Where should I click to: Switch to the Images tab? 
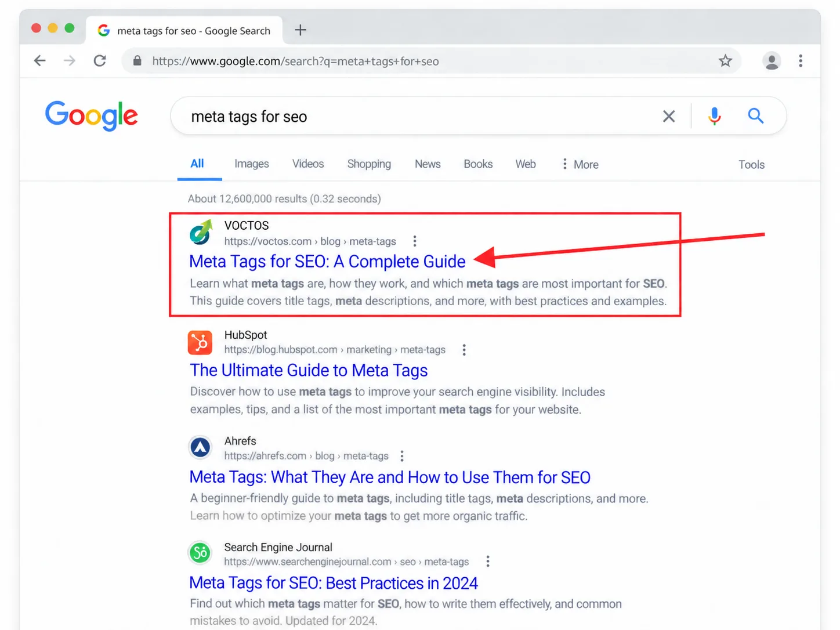pos(252,164)
